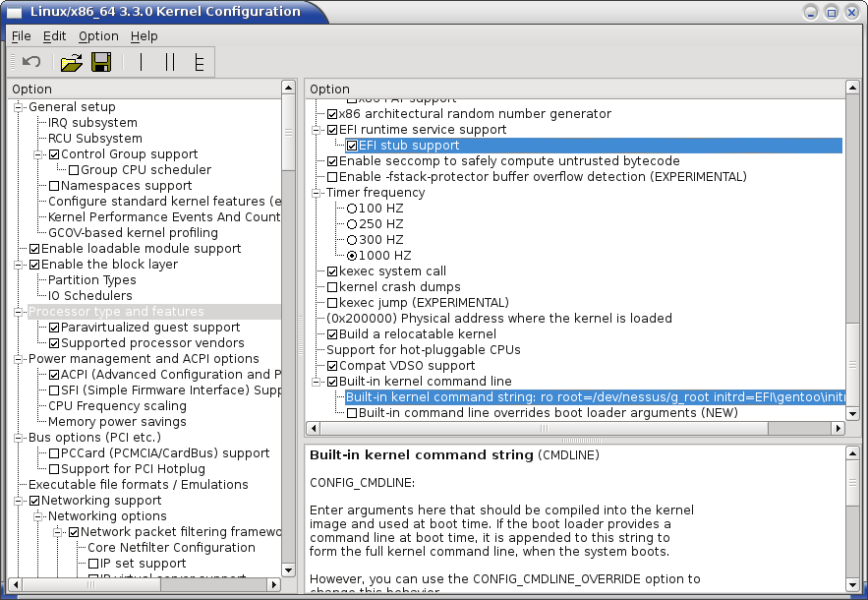Select the kexec system call entry
The width and height of the screenshot is (868, 600).
(x=393, y=270)
